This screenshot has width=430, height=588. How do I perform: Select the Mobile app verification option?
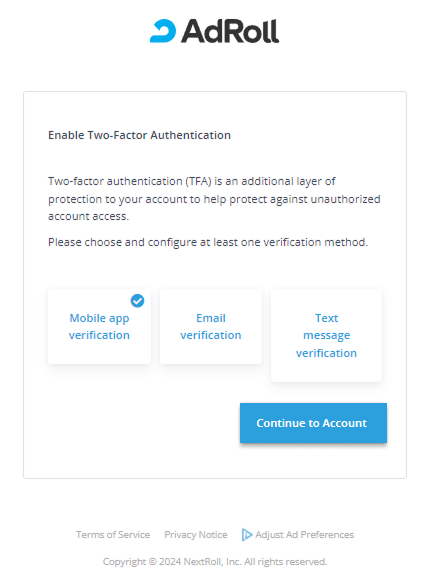(x=99, y=326)
